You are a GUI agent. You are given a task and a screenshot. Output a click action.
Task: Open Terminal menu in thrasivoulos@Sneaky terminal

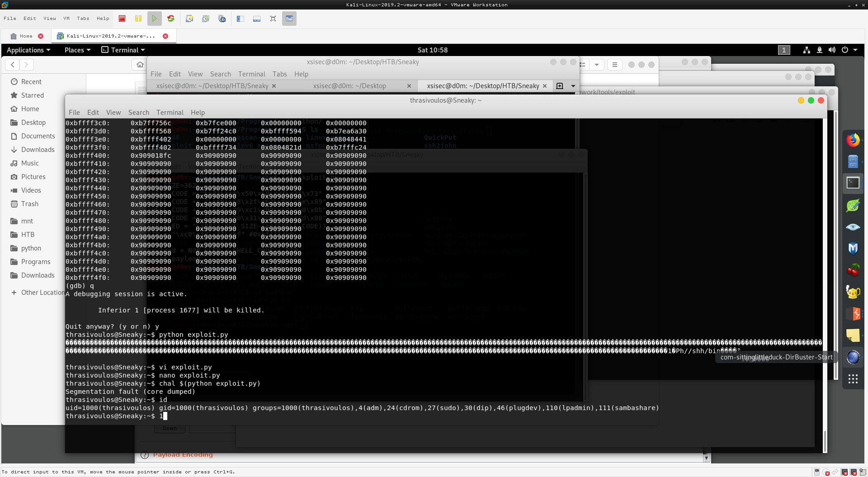point(170,113)
